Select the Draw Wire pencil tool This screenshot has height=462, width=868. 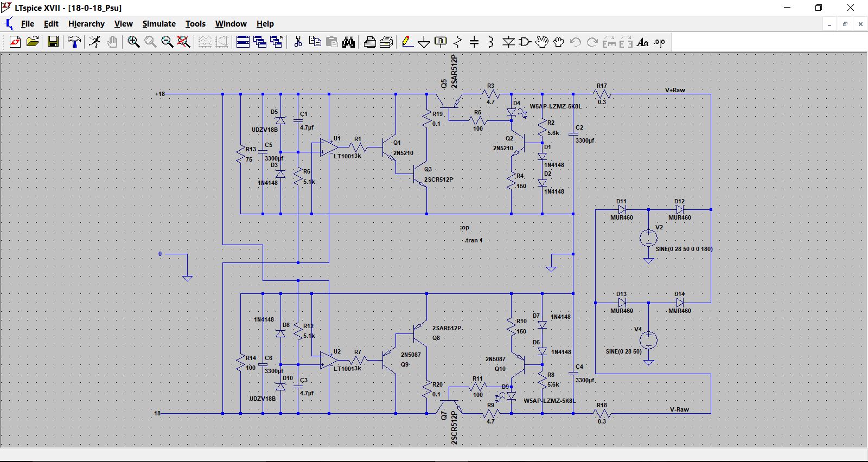(x=407, y=42)
